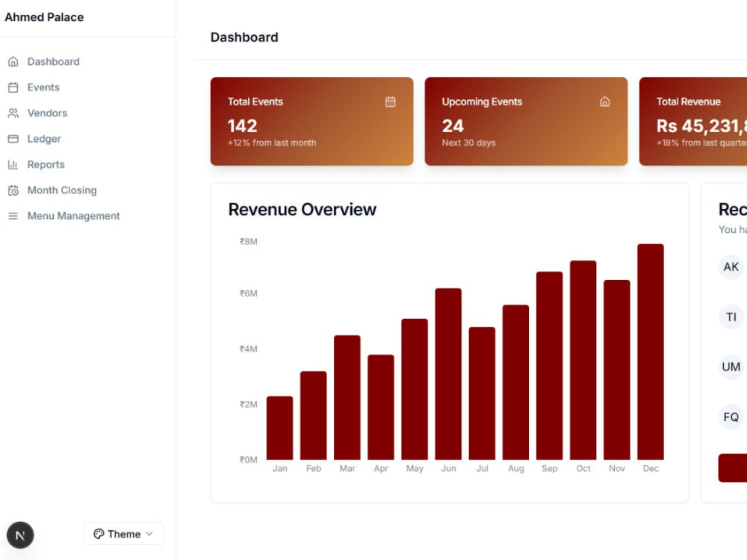Click the ₹0M axis label

248,459
